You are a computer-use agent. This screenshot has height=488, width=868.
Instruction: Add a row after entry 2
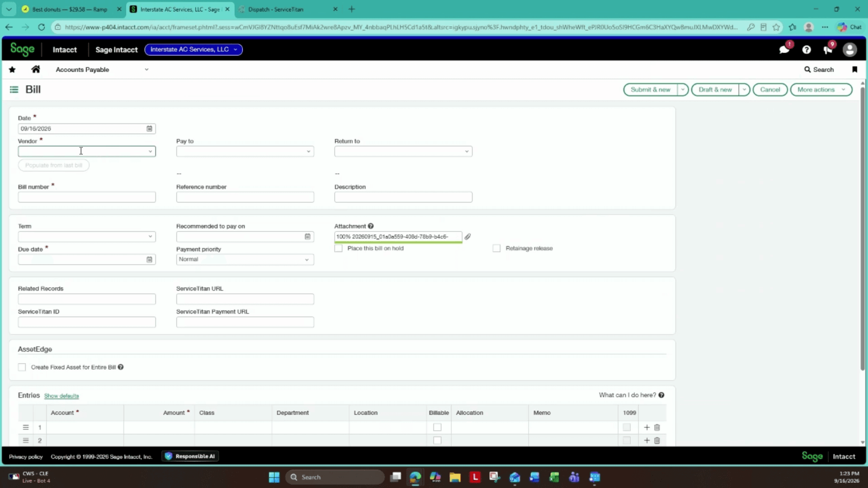click(646, 441)
